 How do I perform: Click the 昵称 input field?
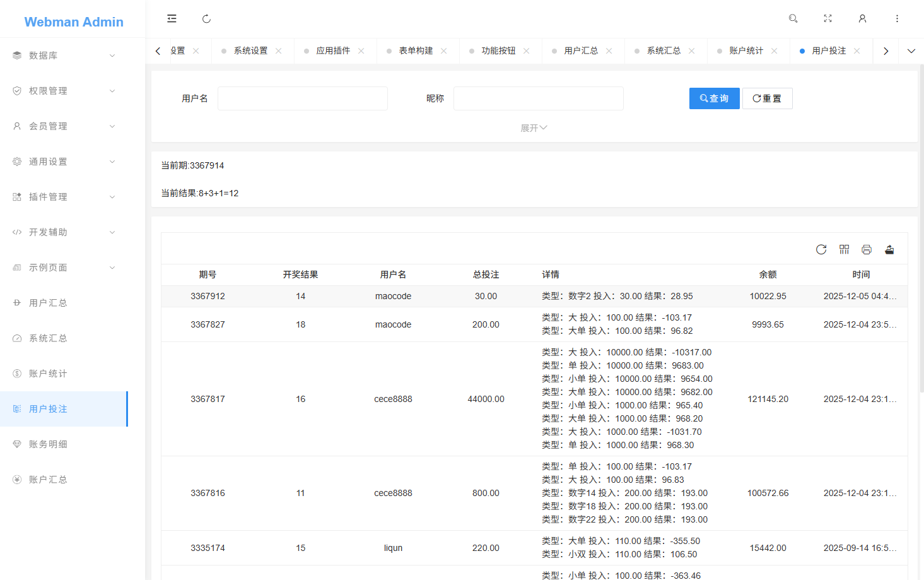click(x=538, y=98)
